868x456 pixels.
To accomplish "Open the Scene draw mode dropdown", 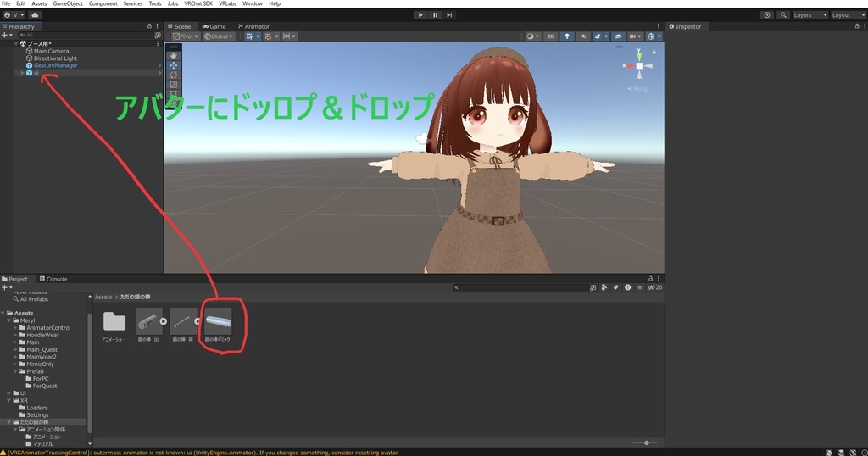I will click(x=532, y=36).
